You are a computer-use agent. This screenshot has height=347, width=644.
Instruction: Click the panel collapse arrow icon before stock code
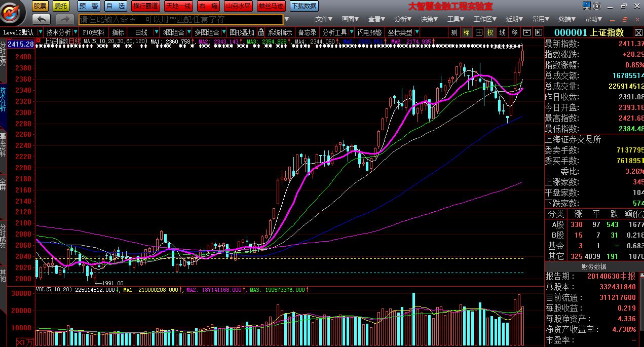pyautogui.click(x=538, y=32)
